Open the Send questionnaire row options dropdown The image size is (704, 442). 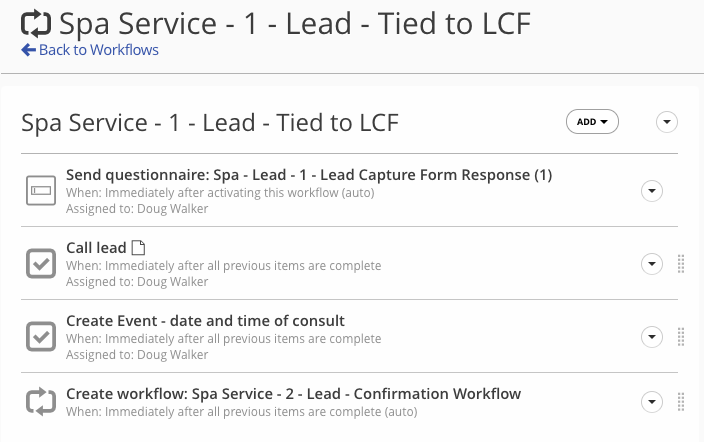coord(651,190)
